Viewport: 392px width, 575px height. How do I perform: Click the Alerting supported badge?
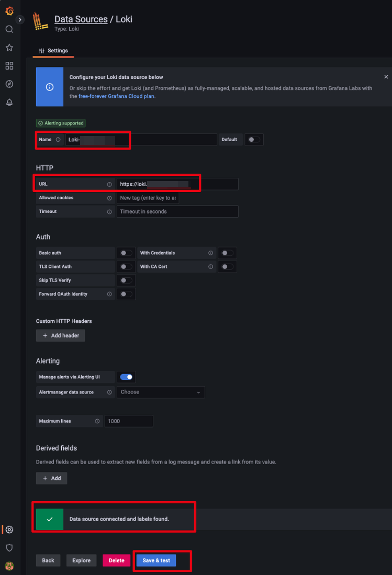[61, 123]
